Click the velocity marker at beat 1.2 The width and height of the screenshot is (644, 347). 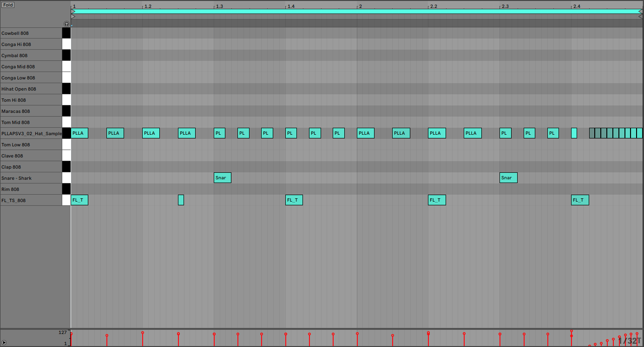pyautogui.click(x=143, y=333)
